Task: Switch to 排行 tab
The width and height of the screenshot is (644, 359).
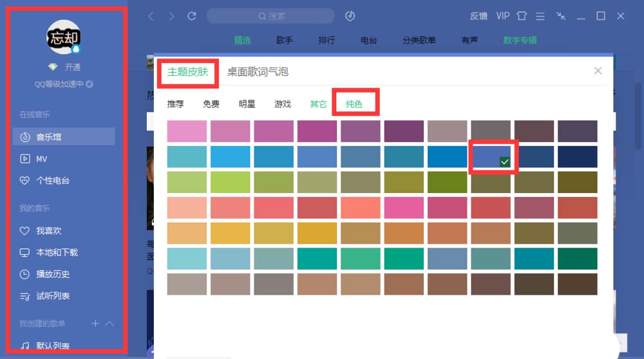Action: 327,40
